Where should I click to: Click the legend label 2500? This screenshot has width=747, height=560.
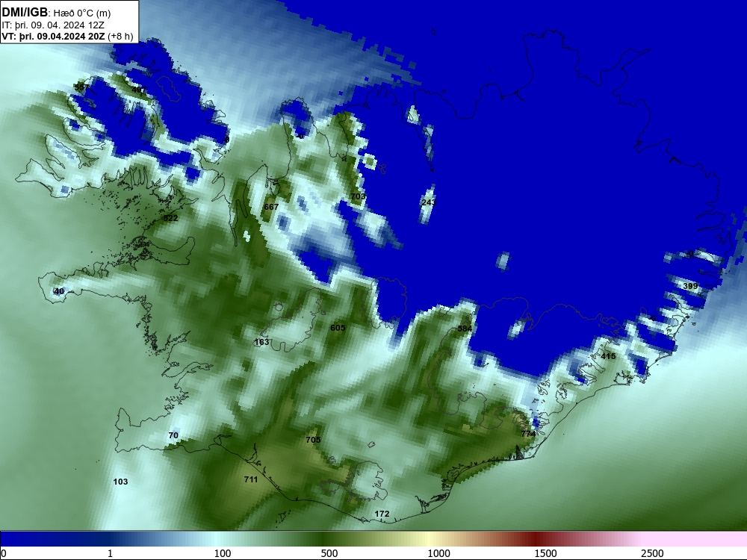pos(652,553)
